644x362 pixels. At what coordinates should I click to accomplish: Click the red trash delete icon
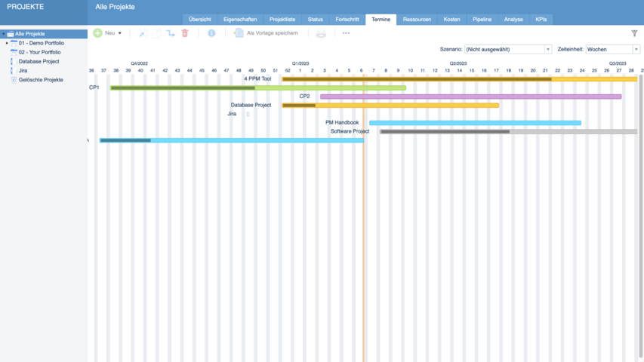(185, 33)
